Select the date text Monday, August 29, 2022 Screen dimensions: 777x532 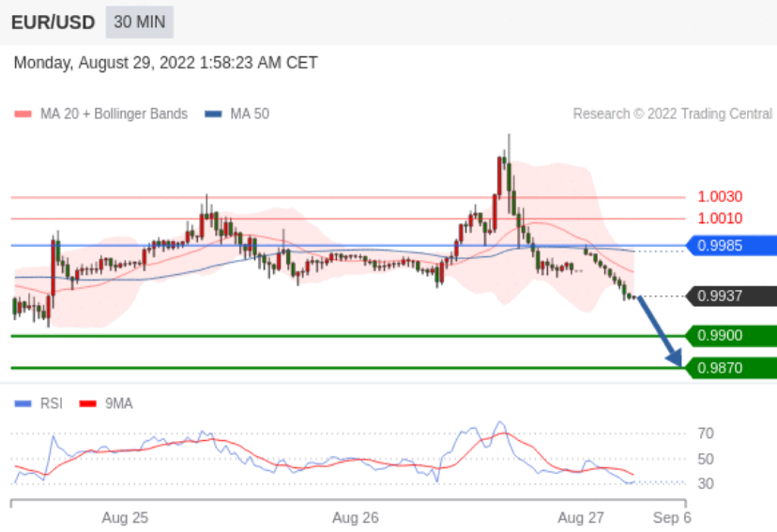click(104, 63)
